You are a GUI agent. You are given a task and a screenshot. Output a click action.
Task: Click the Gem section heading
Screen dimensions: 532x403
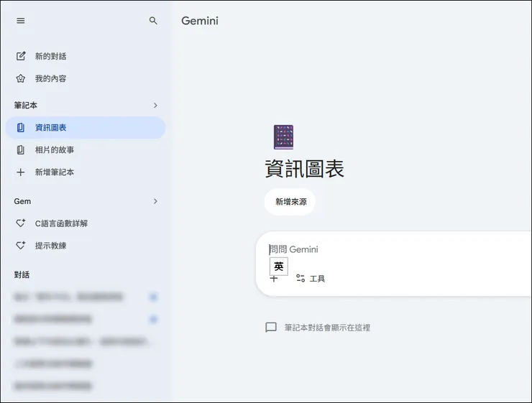[x=22, y=201]
